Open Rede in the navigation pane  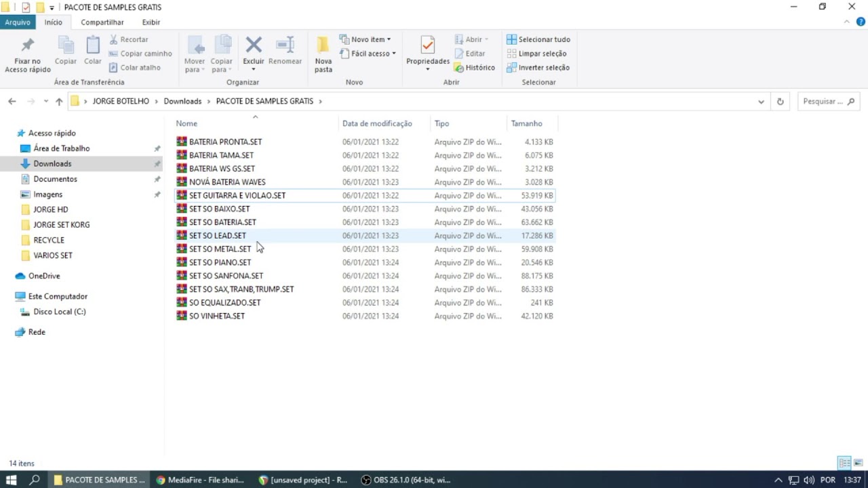tap(37, 332)
